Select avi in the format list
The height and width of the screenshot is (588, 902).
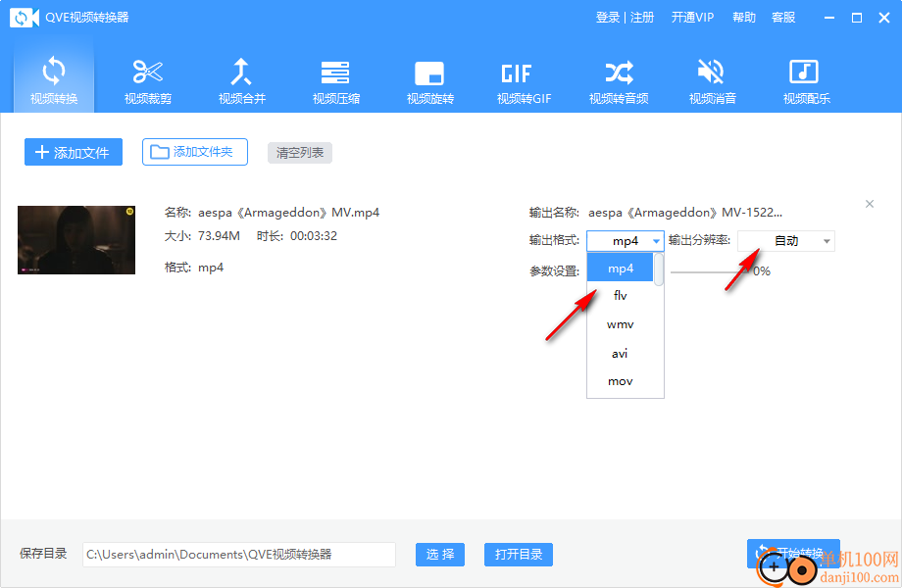tap(620, 353)
